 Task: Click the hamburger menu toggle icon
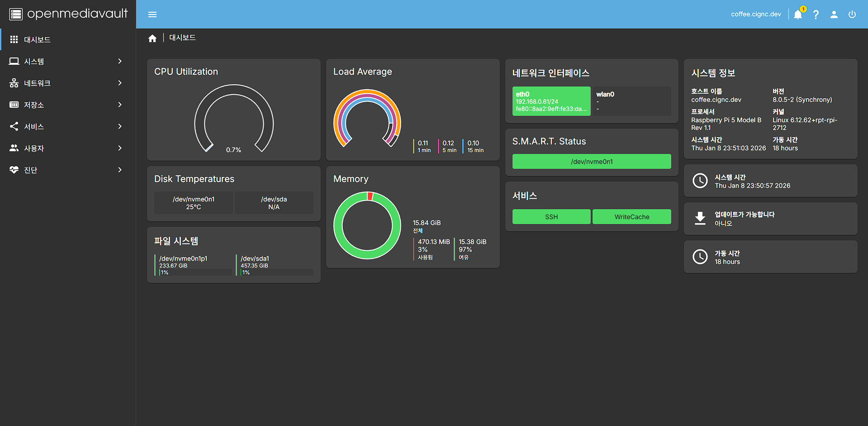tap(152, 14)
